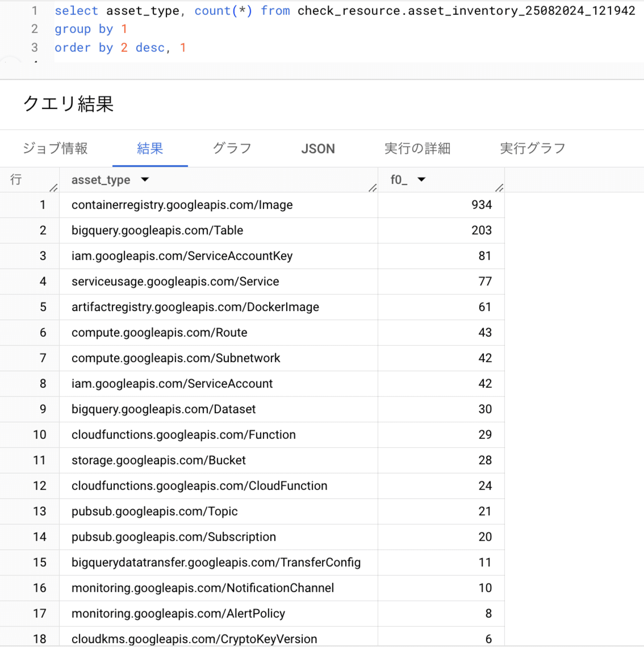
Task: Click the count value 10 in row 16
Action: 485,588
